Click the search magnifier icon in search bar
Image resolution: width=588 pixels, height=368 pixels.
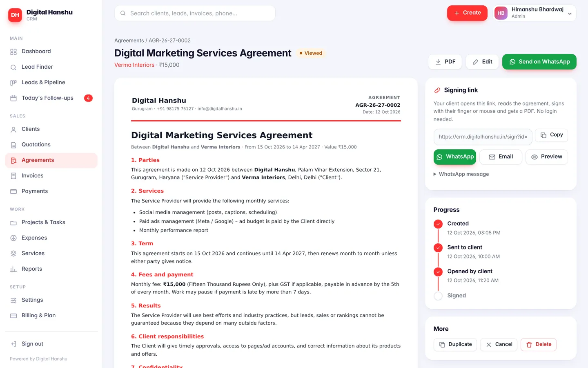123,13
